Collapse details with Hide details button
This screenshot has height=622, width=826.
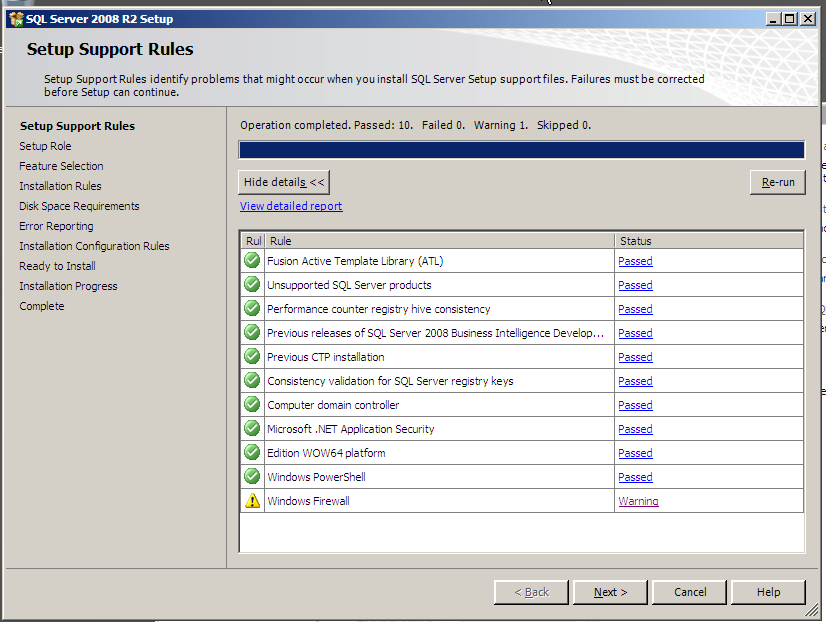pyautogui.click(x=284, y=182)
